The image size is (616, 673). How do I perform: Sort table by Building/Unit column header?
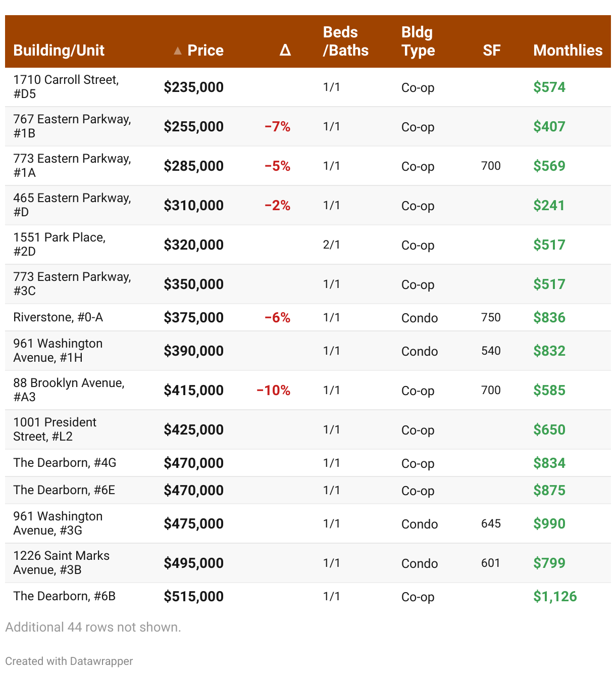tap(59, 51)
